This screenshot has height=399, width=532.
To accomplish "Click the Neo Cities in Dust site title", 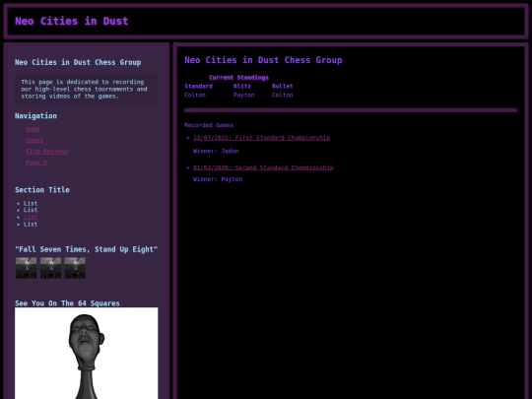I will tap(72, 21).
